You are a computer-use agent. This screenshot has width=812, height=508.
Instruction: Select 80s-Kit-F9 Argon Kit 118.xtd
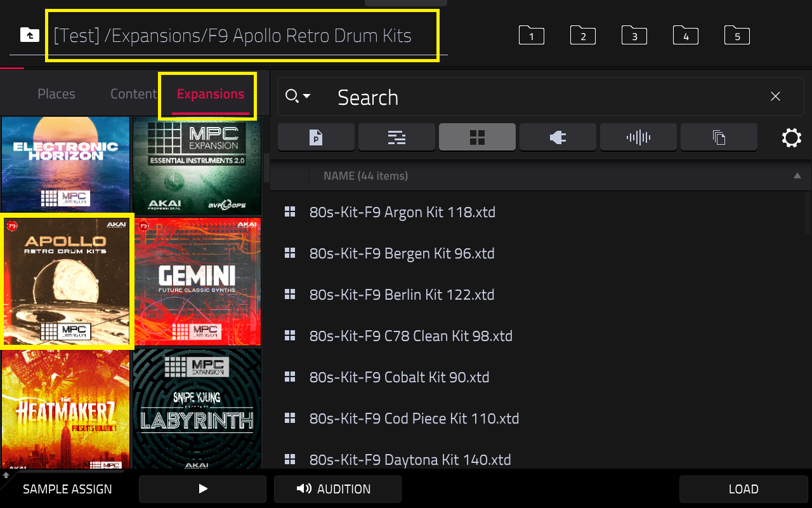pyautogui.click(x=538, y=212)
